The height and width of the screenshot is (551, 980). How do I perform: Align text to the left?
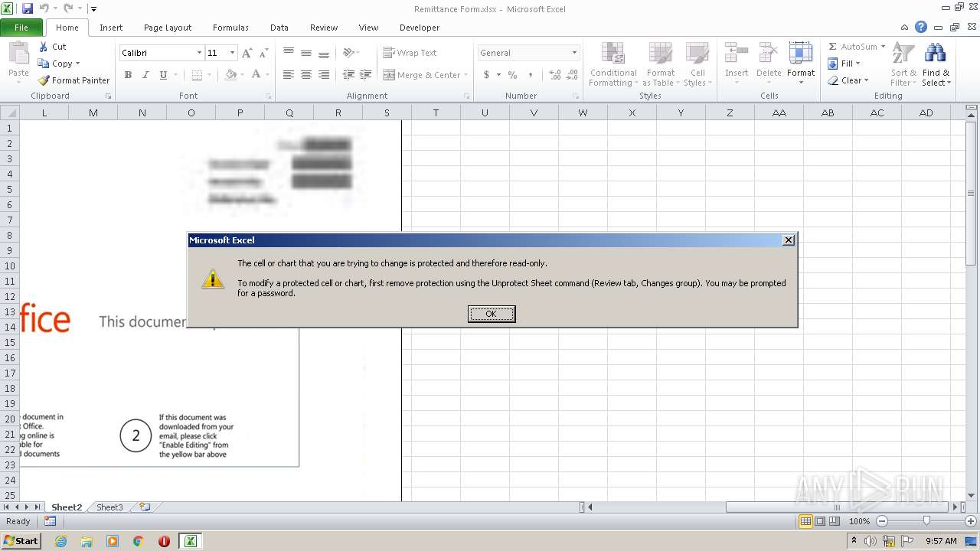289,75
